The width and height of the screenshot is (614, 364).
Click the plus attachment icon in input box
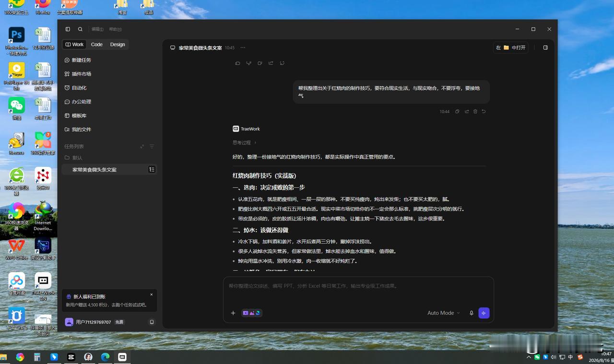click(233, 313)
